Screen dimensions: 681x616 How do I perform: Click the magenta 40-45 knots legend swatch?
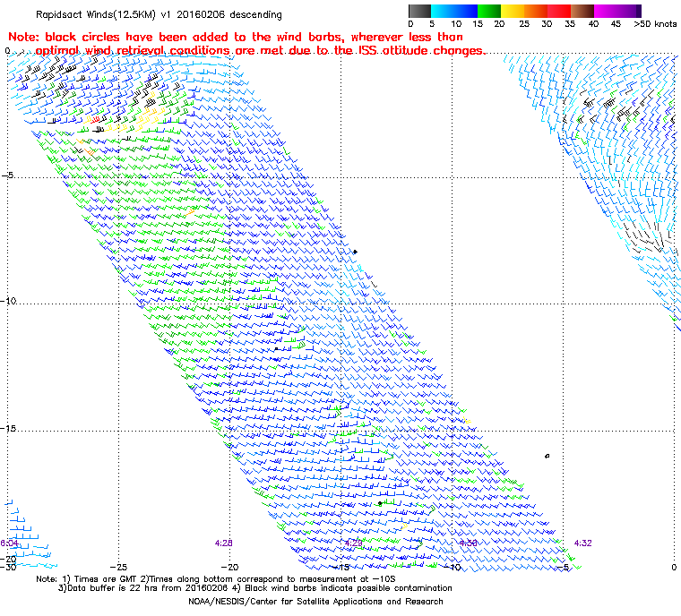(606, 11)
